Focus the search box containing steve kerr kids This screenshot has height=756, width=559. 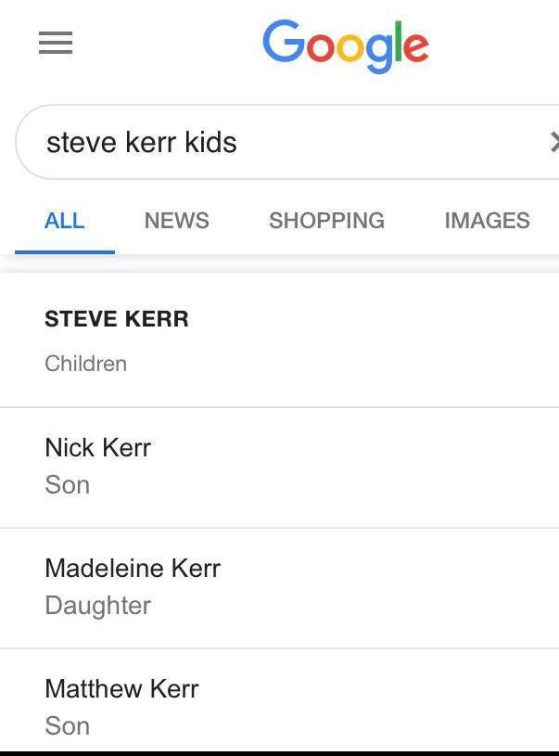[x=278, y=142]
